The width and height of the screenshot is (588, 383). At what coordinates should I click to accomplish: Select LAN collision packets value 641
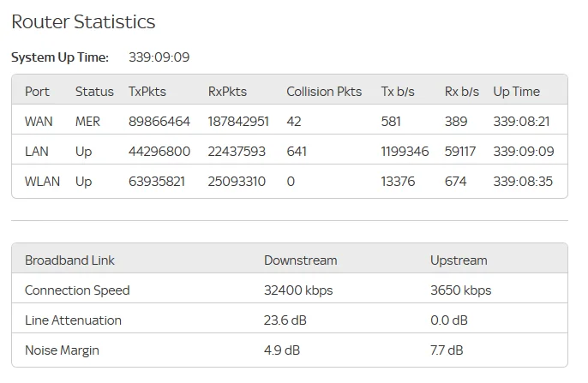(x=297, y=152)
